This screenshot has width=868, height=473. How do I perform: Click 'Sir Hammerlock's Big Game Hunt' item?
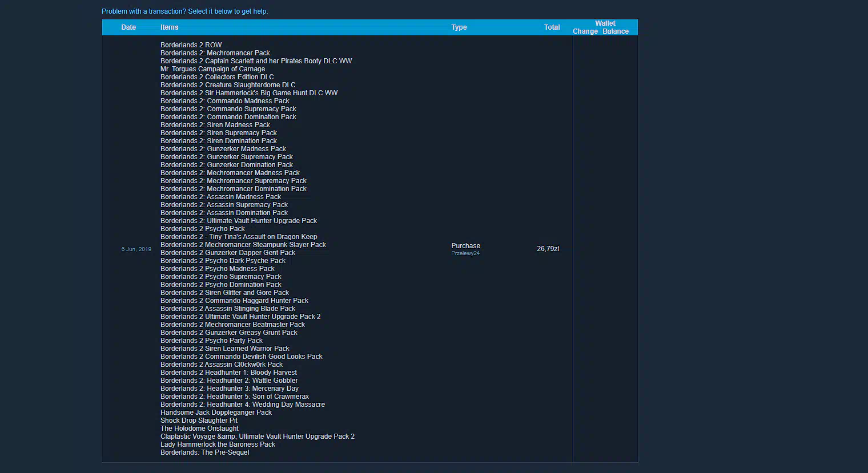pos(249,93)
